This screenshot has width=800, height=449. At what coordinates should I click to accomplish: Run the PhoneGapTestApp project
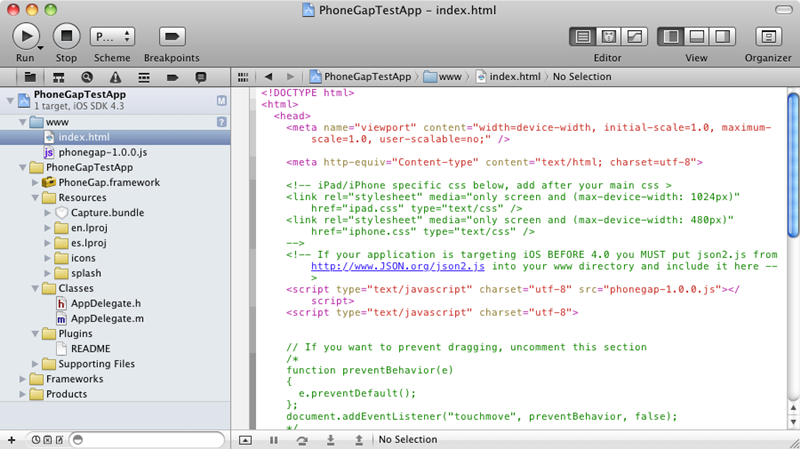26,36
